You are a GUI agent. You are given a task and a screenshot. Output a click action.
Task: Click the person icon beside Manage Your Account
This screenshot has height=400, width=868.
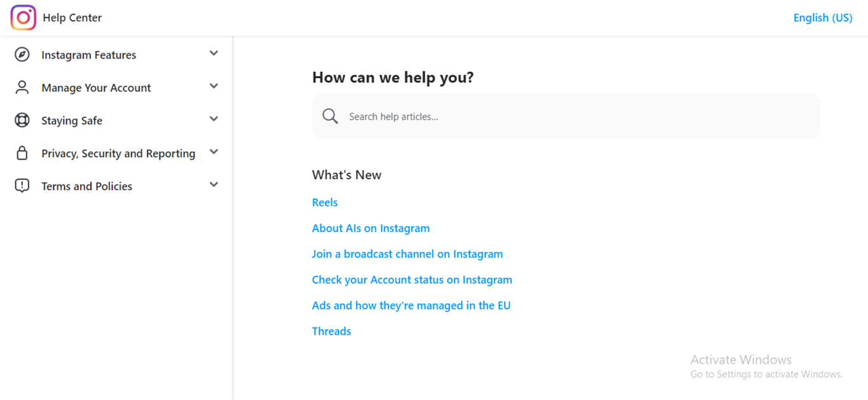[x=22, y=88]
